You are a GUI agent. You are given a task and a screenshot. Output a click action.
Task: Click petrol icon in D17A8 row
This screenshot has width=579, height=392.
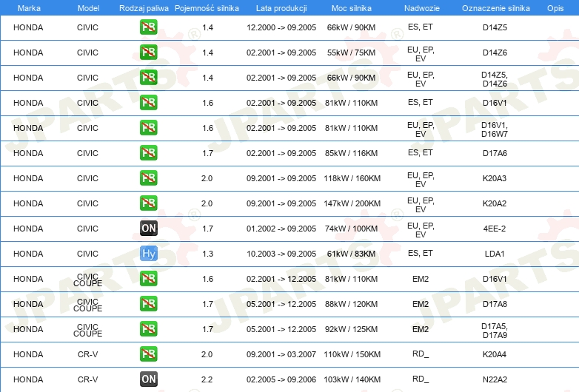click(148, 304)
